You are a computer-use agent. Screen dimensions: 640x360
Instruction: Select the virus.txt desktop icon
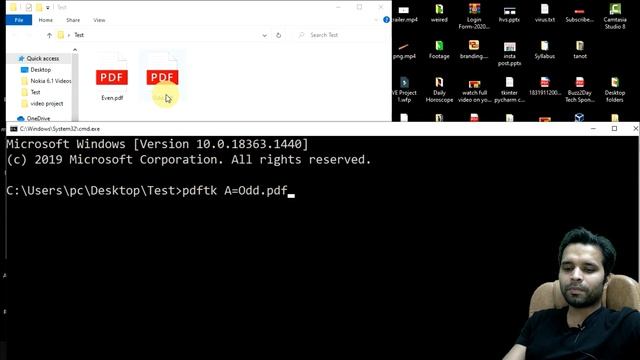(544, 13)
